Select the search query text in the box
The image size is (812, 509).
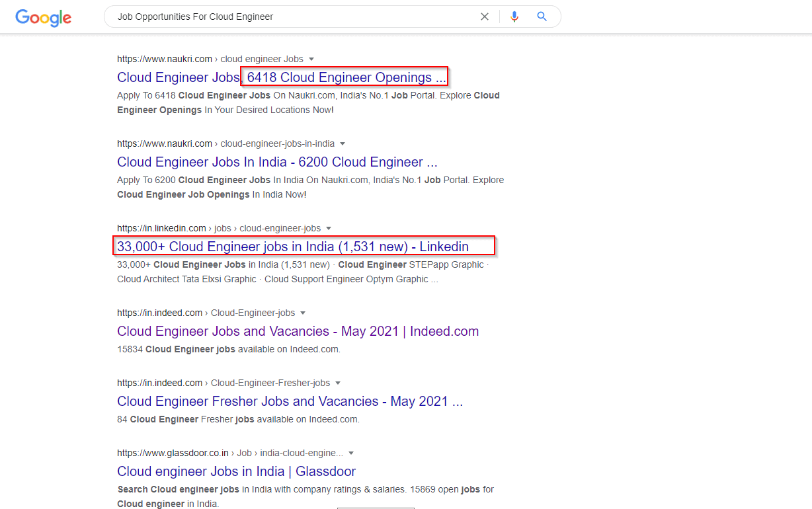click(x=192, y=16)
